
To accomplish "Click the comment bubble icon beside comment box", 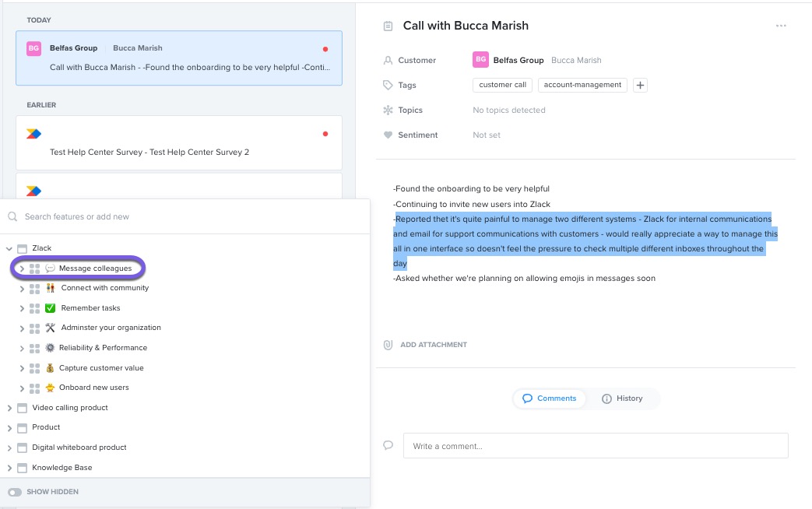I will (x=388, y=445).
